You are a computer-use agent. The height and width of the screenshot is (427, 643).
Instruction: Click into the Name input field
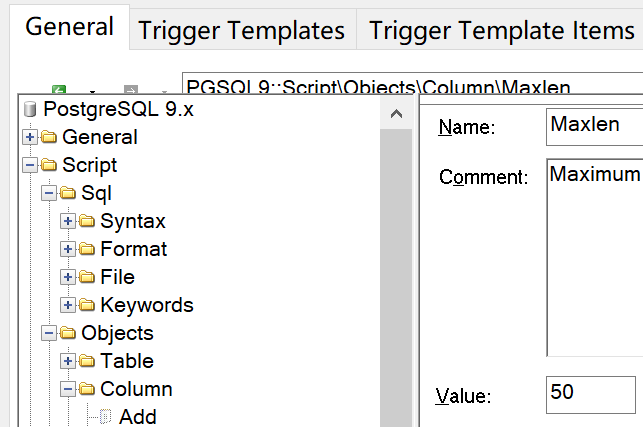[595, 127]
